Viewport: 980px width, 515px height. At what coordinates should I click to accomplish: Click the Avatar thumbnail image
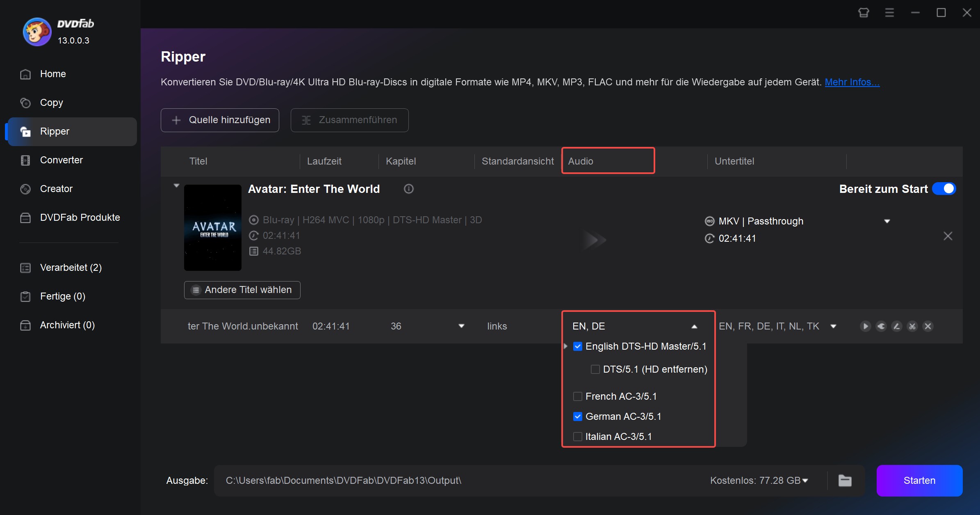pos(212,227)
